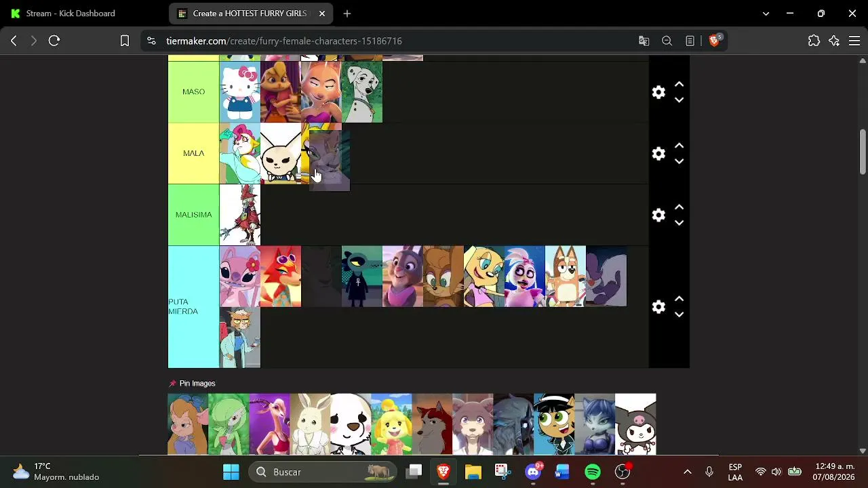This screenshot has width=868, height=488.
Task: Open a new browser tab
Action: coord(347,14)
